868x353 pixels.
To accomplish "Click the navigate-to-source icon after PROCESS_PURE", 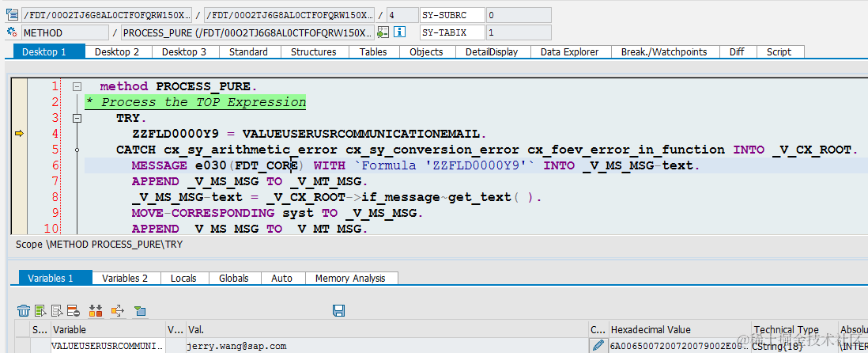I will (383, 32).
